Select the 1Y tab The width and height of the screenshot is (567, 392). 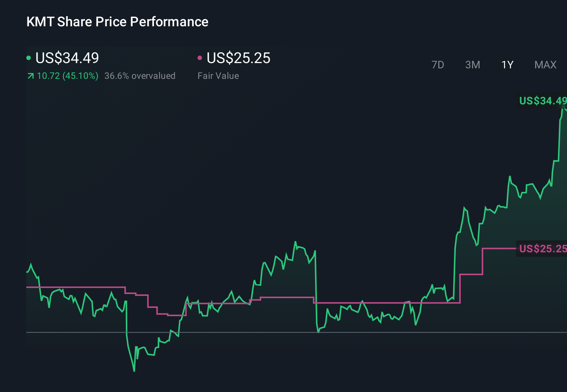point(507,65)
